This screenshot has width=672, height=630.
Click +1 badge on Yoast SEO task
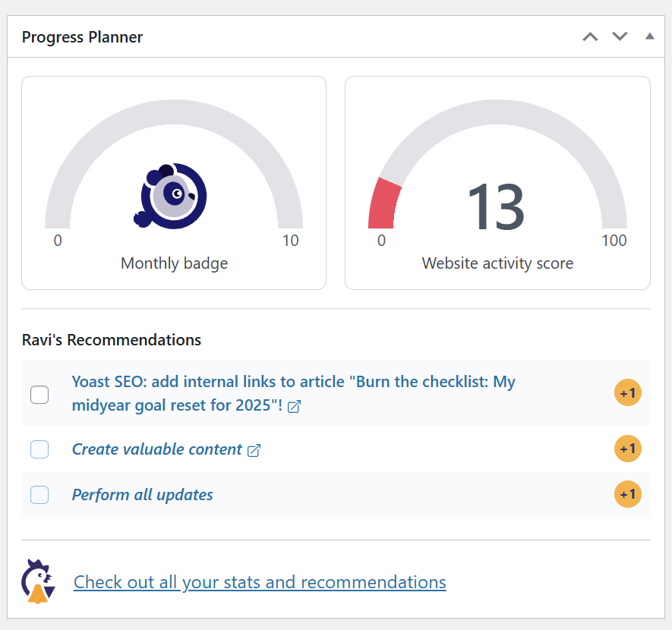(x=628, y=392)
